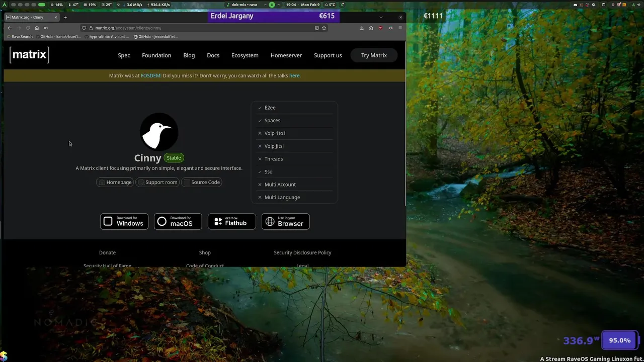Select the Matrix.org - Cinny tab

click(x=32, y=17)
